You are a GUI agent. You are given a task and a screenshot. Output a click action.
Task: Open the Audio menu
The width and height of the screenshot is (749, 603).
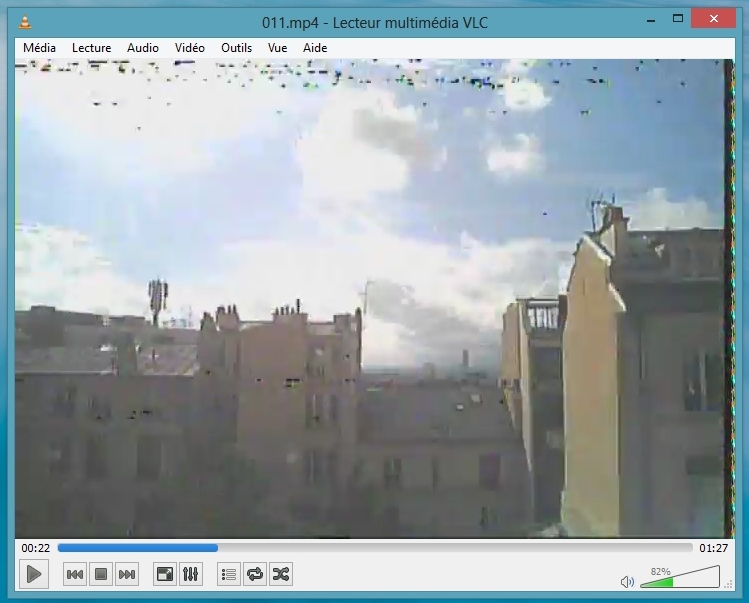[x=143, y=48]
